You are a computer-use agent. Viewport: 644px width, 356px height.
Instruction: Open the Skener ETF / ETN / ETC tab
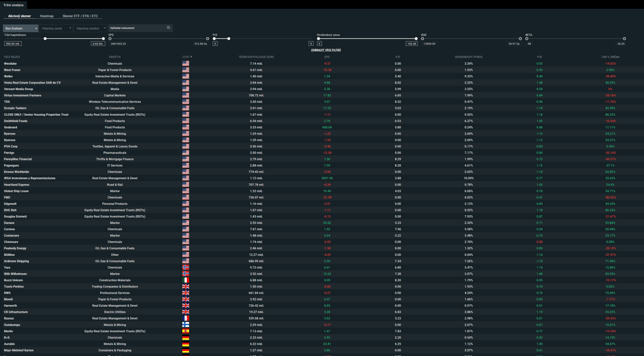pyautogui.click(x=80, y=16)
